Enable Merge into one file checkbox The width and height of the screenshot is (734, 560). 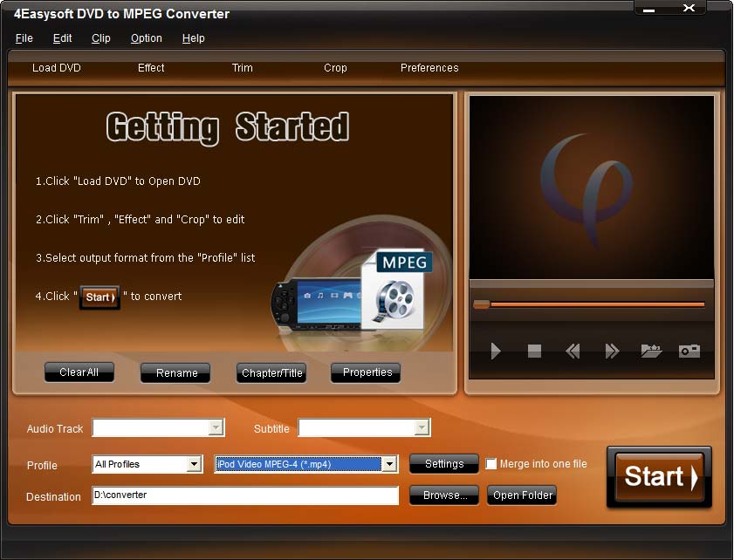point(491,464)
